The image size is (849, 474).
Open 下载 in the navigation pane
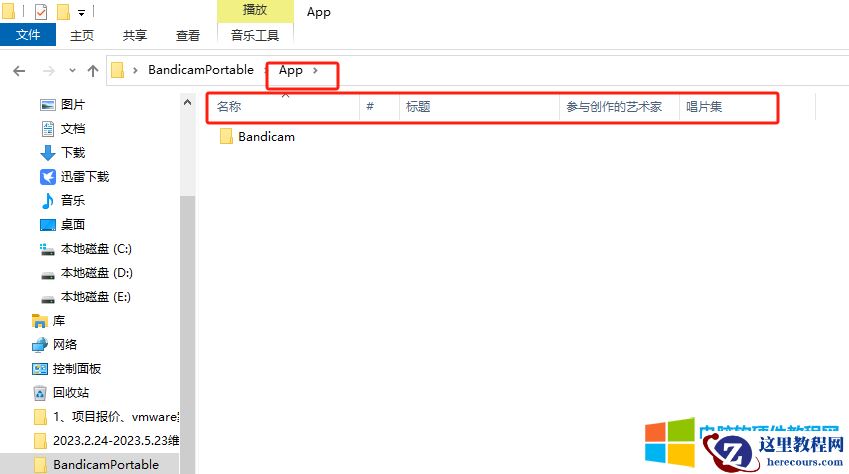(x=73, y=153)
